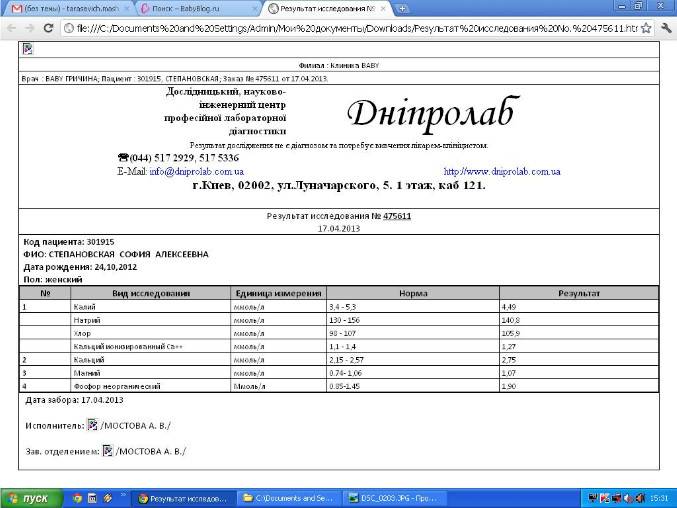Open the Пуск start menu
Image resolution: width=677 pixels, height=508 pixels.
29,497
